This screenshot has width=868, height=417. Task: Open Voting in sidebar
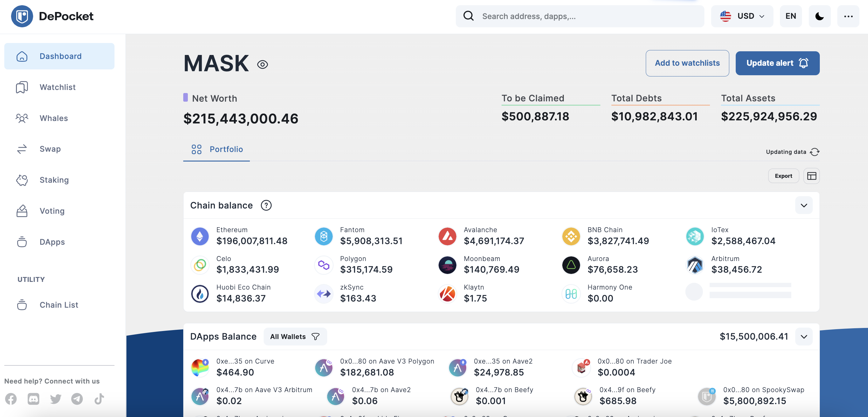[x=59, y=211]
